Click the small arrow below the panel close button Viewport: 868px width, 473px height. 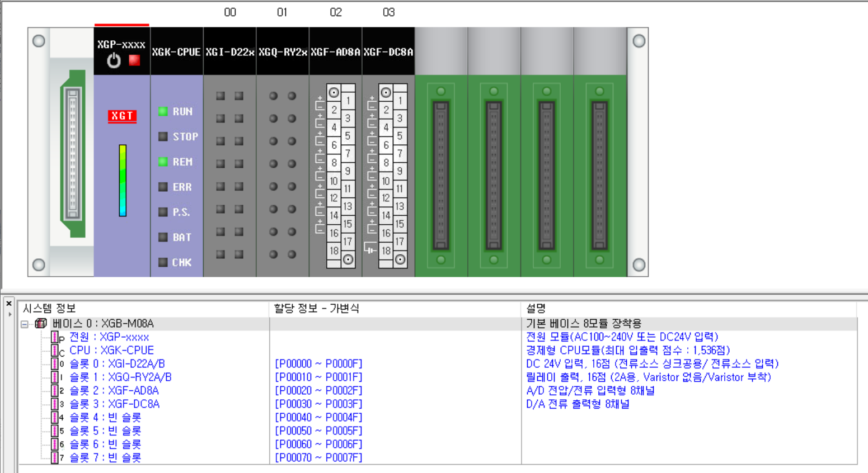tap(10, 313)
